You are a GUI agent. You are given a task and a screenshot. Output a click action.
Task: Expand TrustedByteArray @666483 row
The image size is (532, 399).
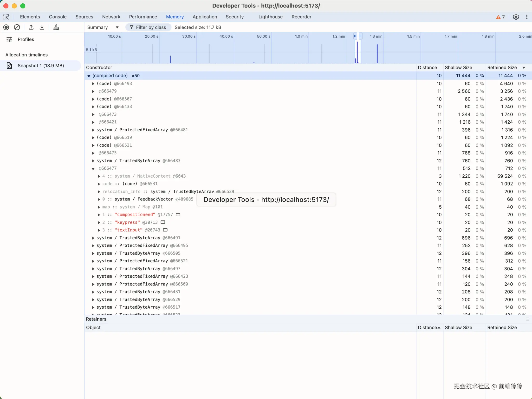[x=93, y=161]
